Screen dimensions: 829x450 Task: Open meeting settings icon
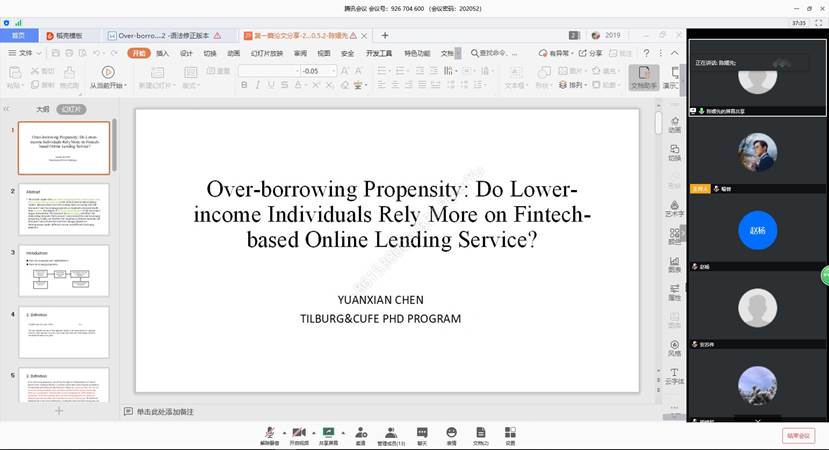coord(510,431)
